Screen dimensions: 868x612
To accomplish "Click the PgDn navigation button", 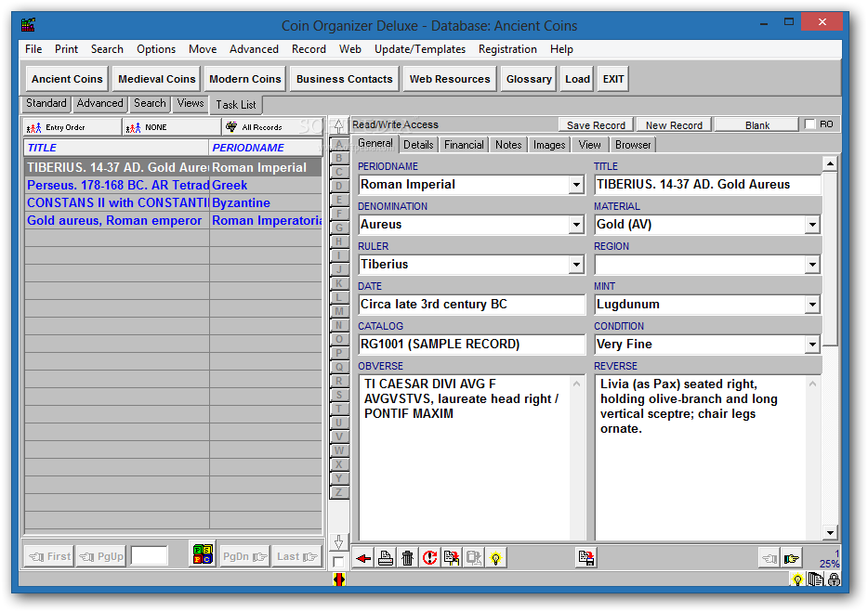I will 244,556.
